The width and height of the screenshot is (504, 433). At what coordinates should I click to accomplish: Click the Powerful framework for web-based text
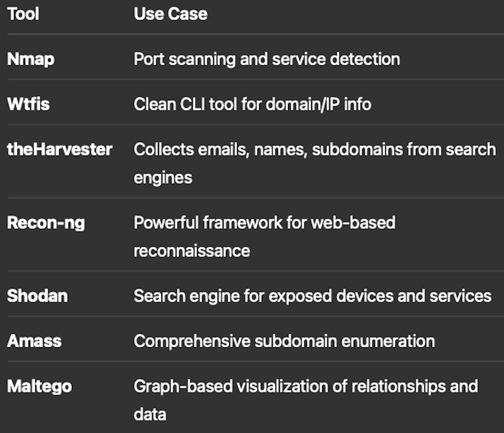click(264, 222)
